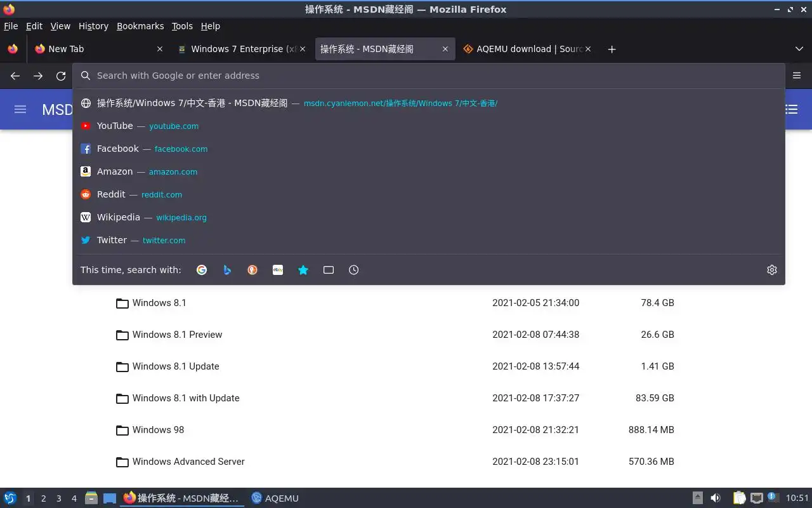Open search settings gear

point(772,270)
